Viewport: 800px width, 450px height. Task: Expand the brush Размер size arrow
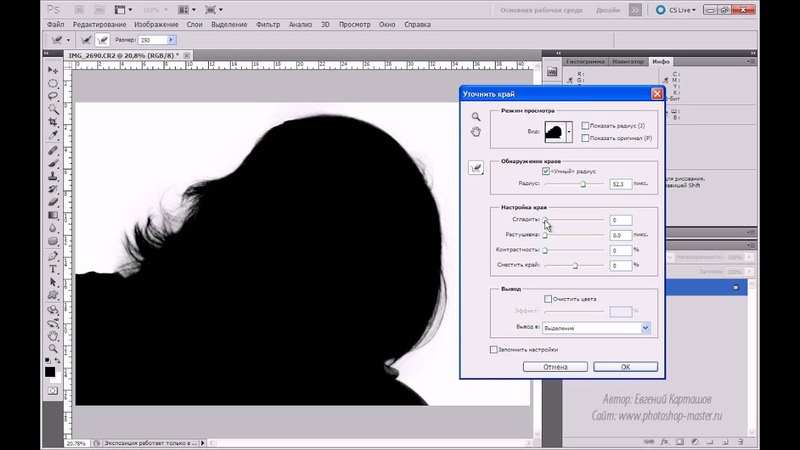click(172, 39)
